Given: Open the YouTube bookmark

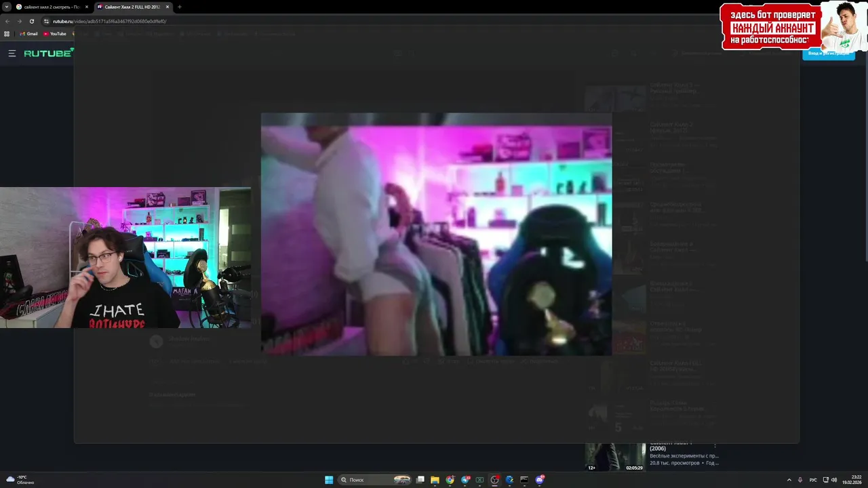Looking at the screenshot, I should pos(55,34).
